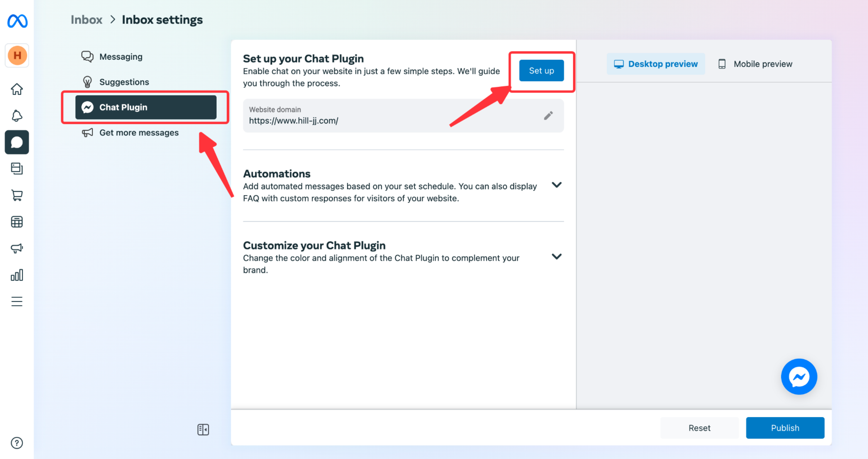Open the All tools hamburger menu icon

point(17,301)
